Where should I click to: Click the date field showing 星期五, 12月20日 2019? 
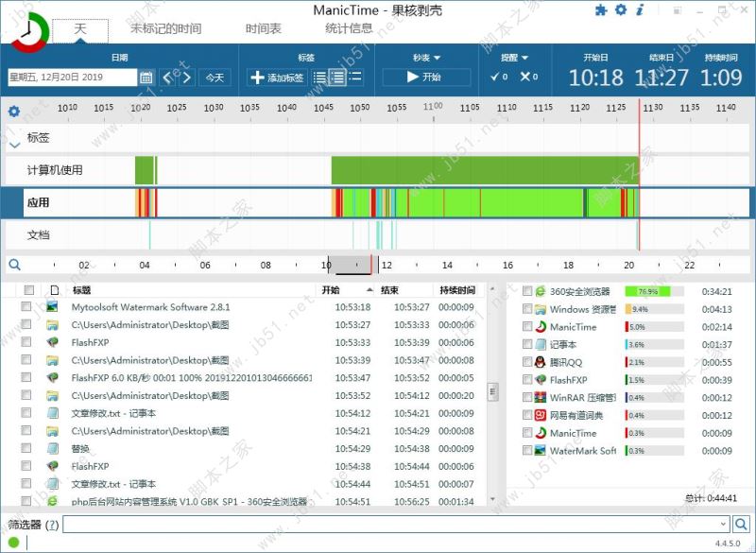pyautogui.click(x=73, y=78)
